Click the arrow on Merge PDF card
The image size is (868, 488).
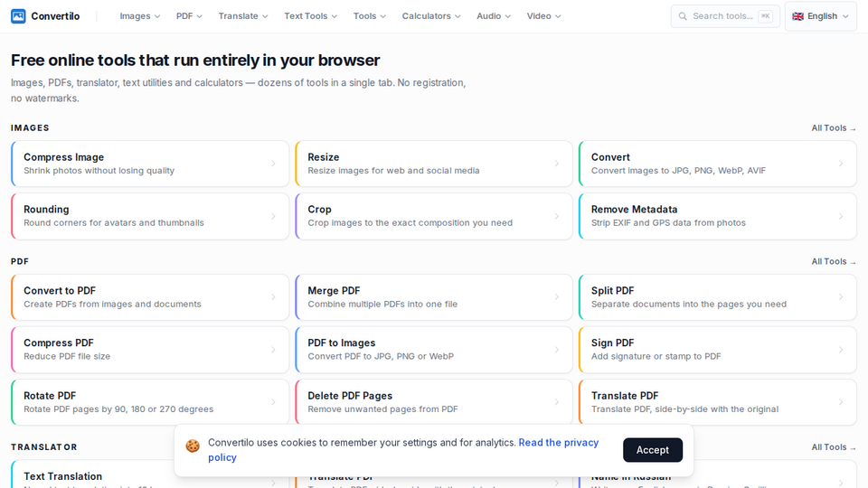(557, 297)
